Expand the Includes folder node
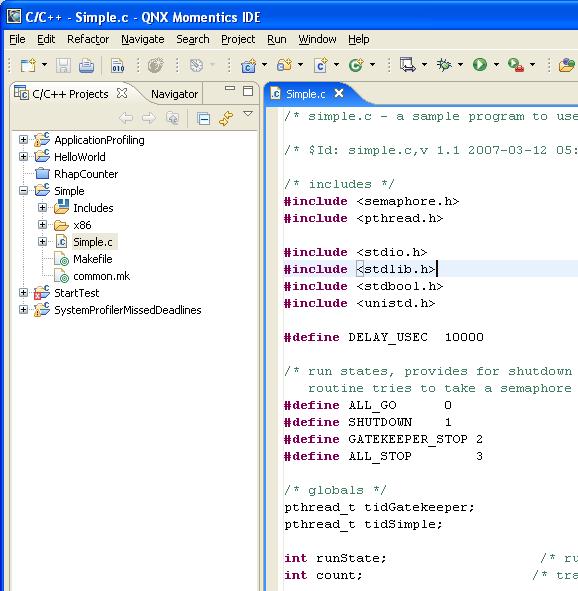578x591 pixels. (x=43, y=208)
